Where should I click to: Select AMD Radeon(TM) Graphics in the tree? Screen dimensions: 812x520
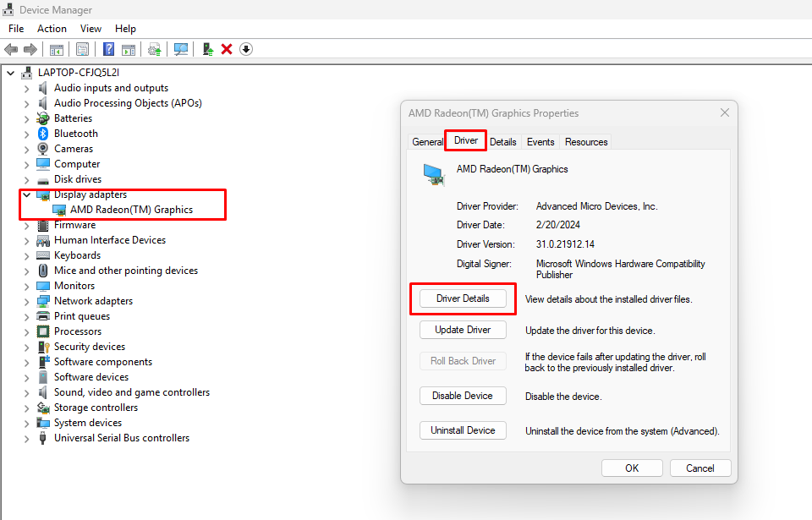coord(131,210)
